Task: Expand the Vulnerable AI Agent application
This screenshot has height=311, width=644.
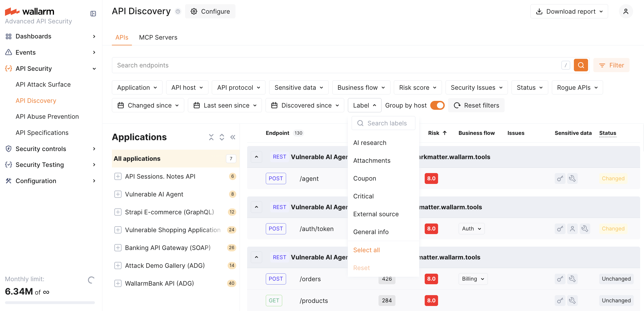Action: click(118, 194)
